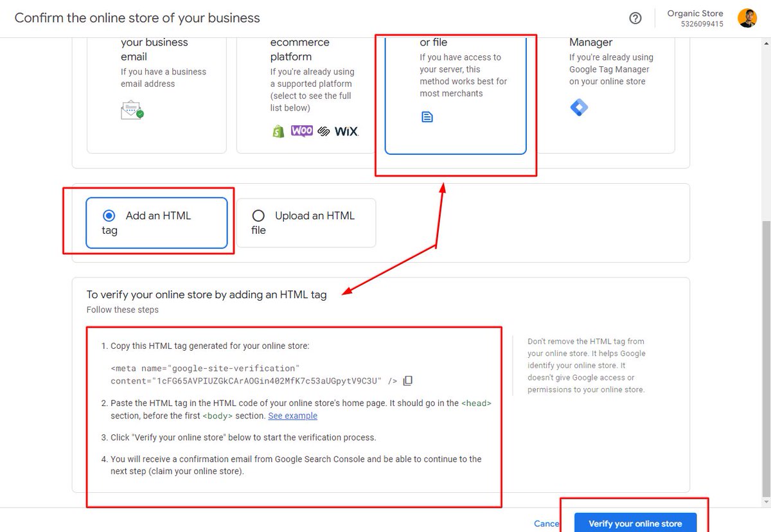The width and height of the screenshot is (771, 532).
Task: Select the WooCommerce platform icon
Action: [301, 130]
